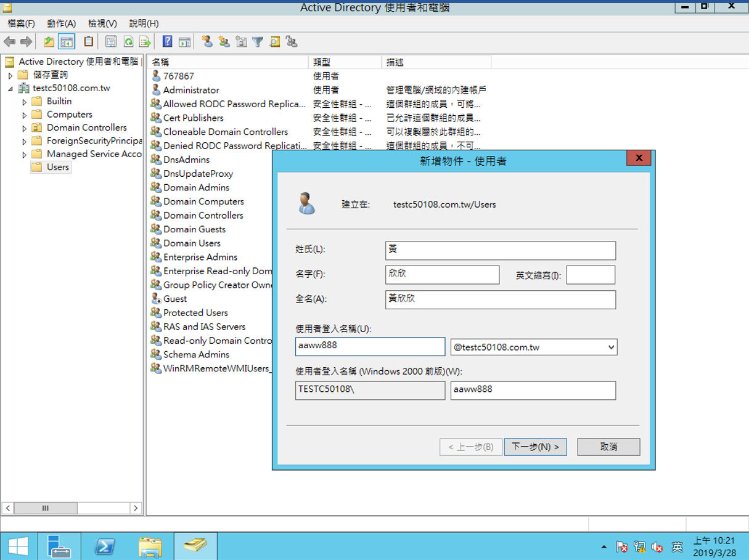749x560 pixels.
Task: Go up one level with the folder-arrow icon
Action: pos(49,42)
